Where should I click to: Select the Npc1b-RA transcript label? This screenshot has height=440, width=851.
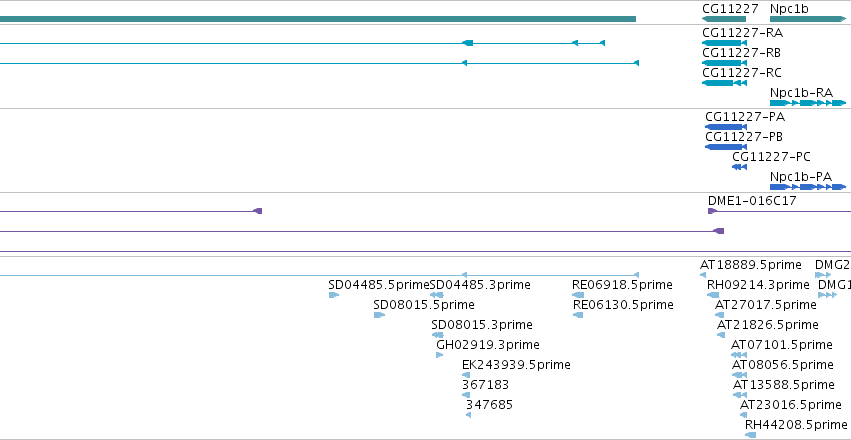click(x=801, y=93)
